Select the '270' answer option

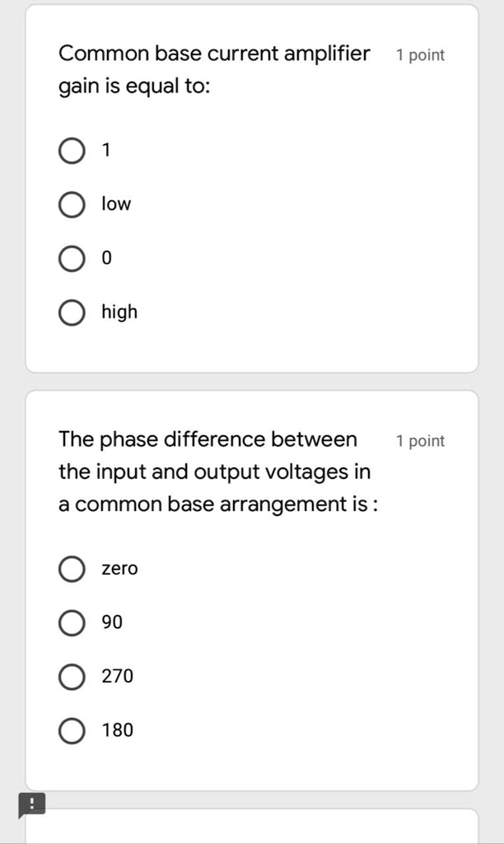(72, 677)
